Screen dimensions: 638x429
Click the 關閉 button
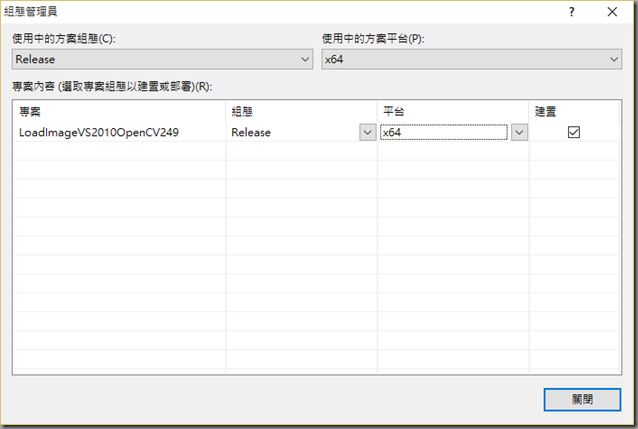tap(582, 399)
